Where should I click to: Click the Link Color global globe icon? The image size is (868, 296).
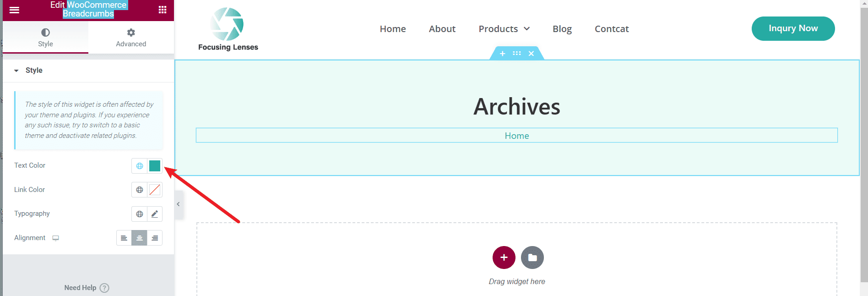pyautogui.click(x=140, y=190)
